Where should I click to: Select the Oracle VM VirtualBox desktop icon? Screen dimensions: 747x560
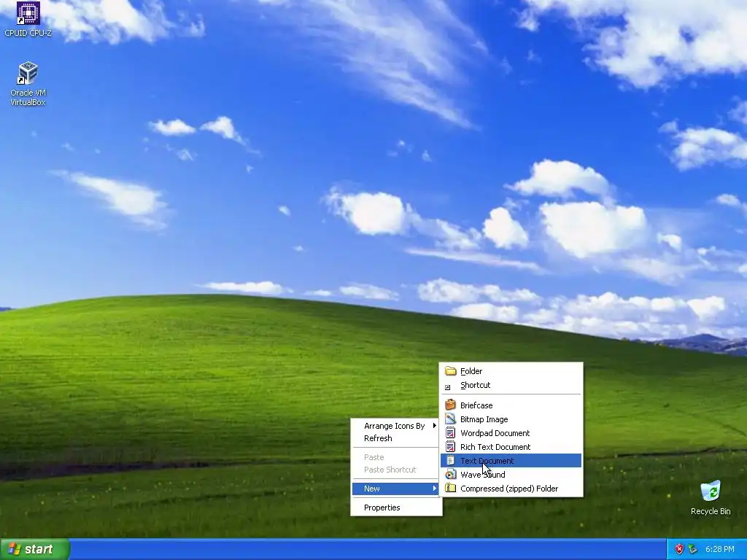pyautogui.click(x=28, y=84)
